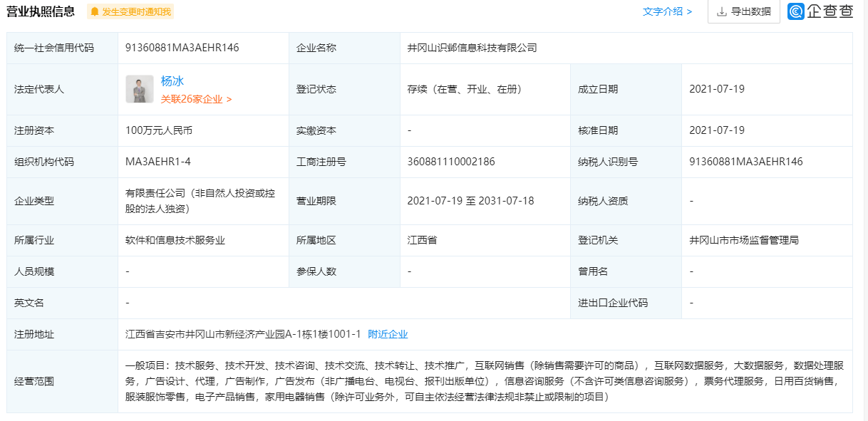Click the 纳税人识别号 label cell
Screen dimensions: 868x421
pos(626,162)
